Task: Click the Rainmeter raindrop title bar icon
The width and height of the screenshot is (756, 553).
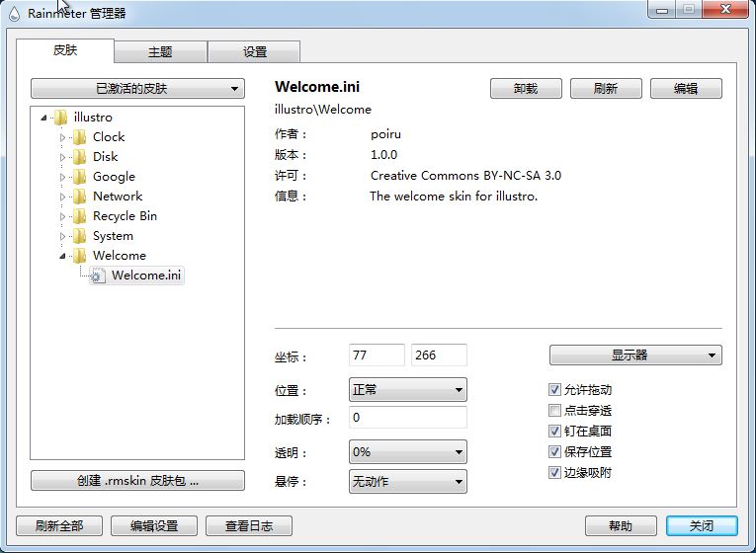Action: pos(15,14)
